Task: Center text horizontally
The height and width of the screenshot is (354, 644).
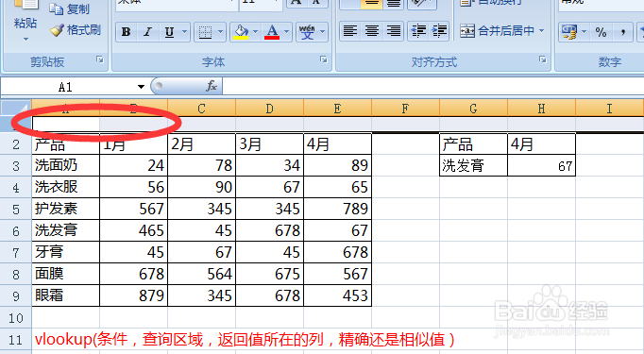Action: click(372, 31)
